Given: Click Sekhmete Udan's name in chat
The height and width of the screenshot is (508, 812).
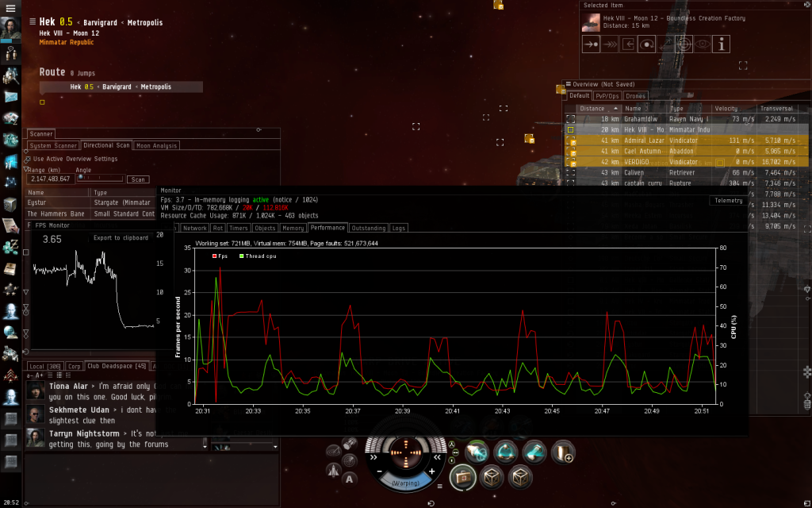Looking at the screenshot, I should pos(79,410).
